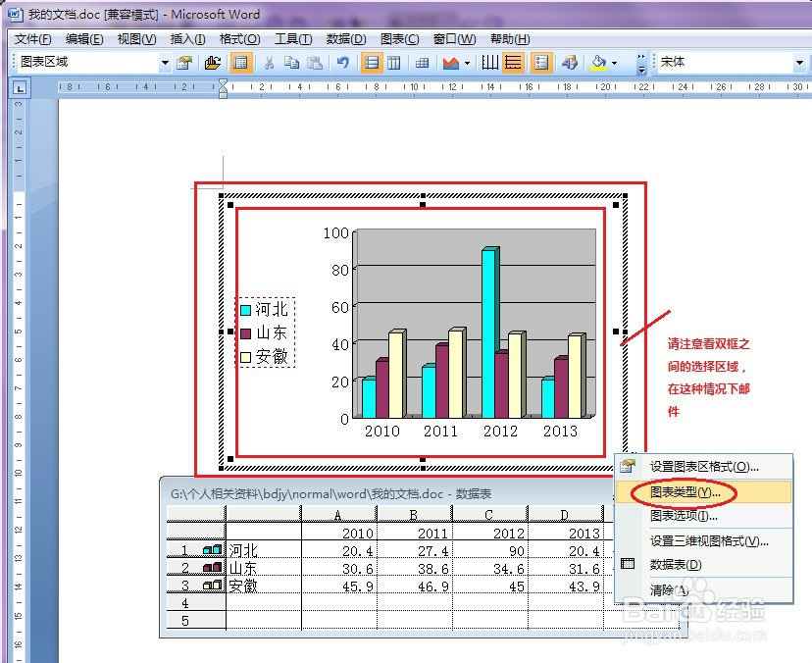This screenshot has height=663, width=812.
Task: Select datasheet column C header
Action: [x=490, y=514]
